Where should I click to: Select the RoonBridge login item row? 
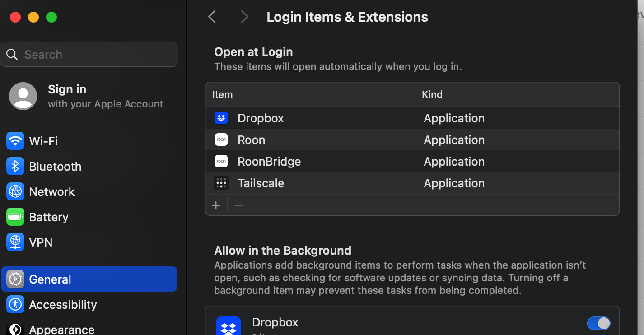point(412,162)
